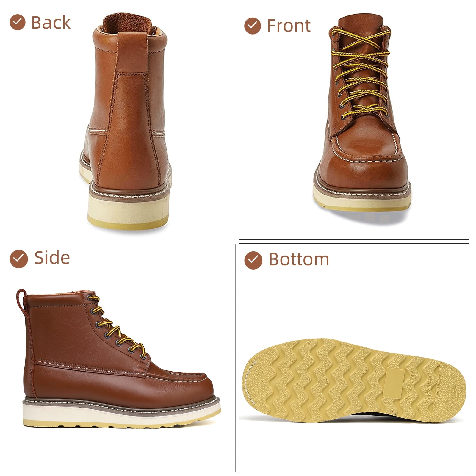The height and width of the screenshot is (476, 476).
Task: Click the cream wedge sole in back view
Action: [x=129, y=210]
